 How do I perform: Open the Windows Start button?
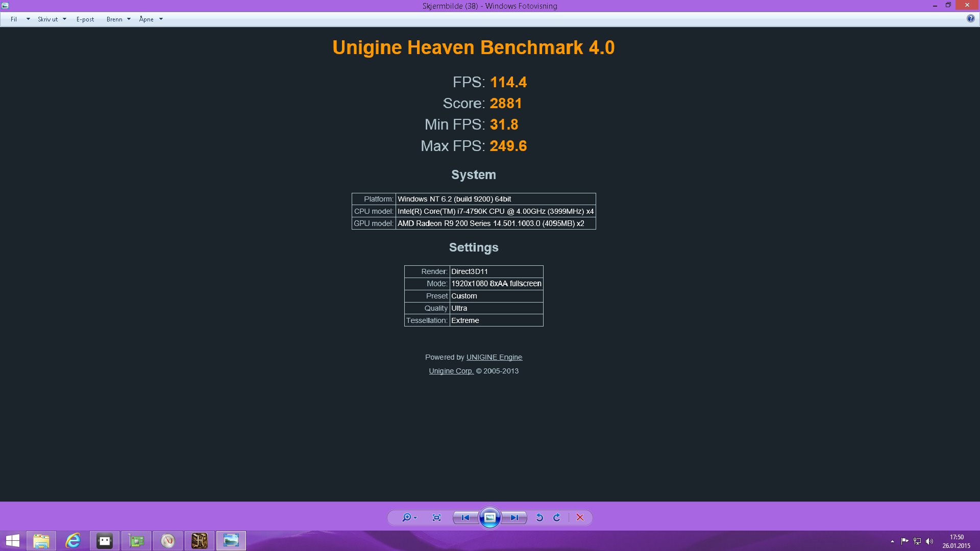click(12, 541)
